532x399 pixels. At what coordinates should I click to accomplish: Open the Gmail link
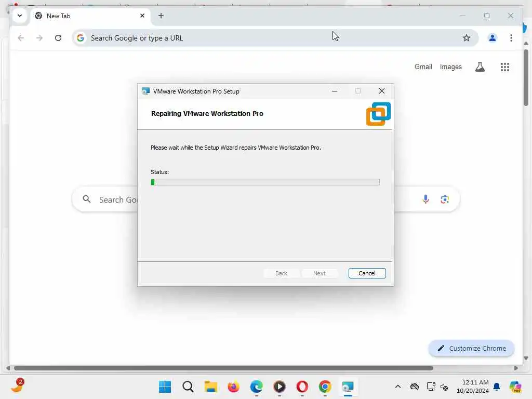click(x=423, y=67)
